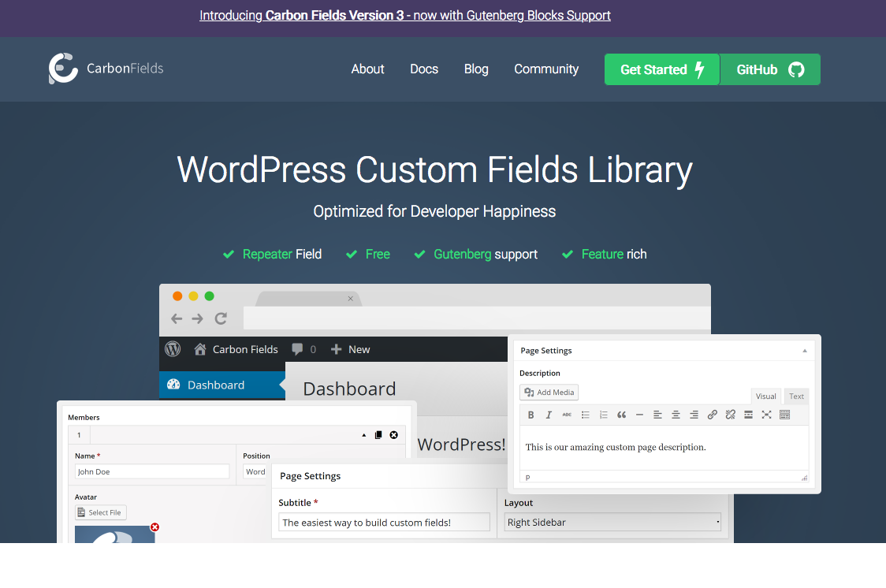Insert a numbered list
The height and width of the screenshot is (588, 886).
[x=604, y=415]
